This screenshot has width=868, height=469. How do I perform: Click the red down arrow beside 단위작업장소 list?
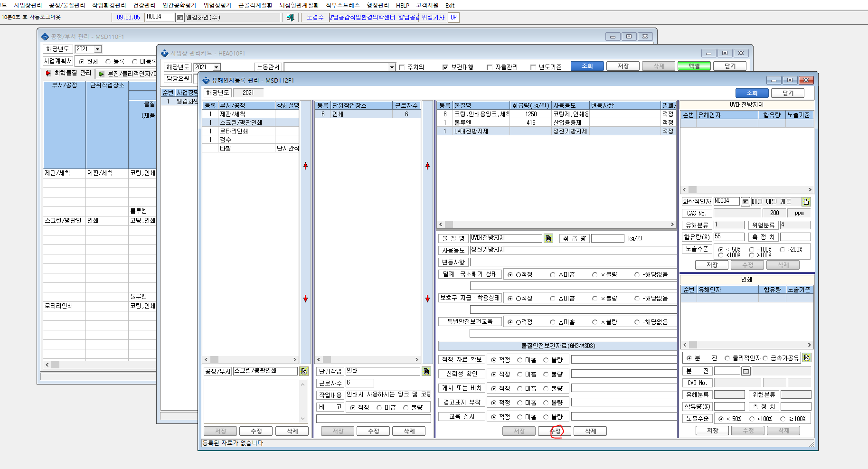[427, 299]
